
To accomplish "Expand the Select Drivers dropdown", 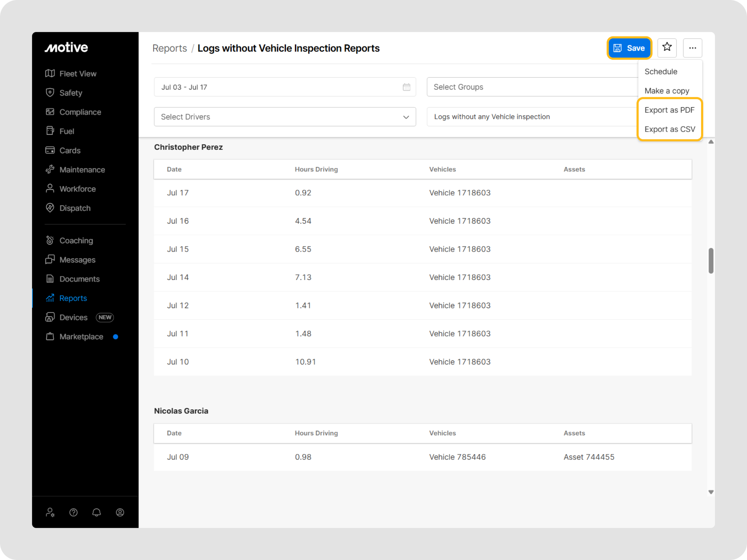I will [x=285, y=117].
